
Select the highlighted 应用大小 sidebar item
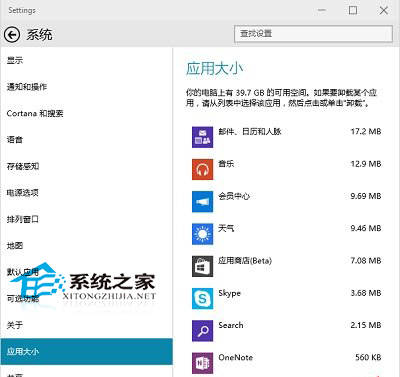click(x=87, y=351)
